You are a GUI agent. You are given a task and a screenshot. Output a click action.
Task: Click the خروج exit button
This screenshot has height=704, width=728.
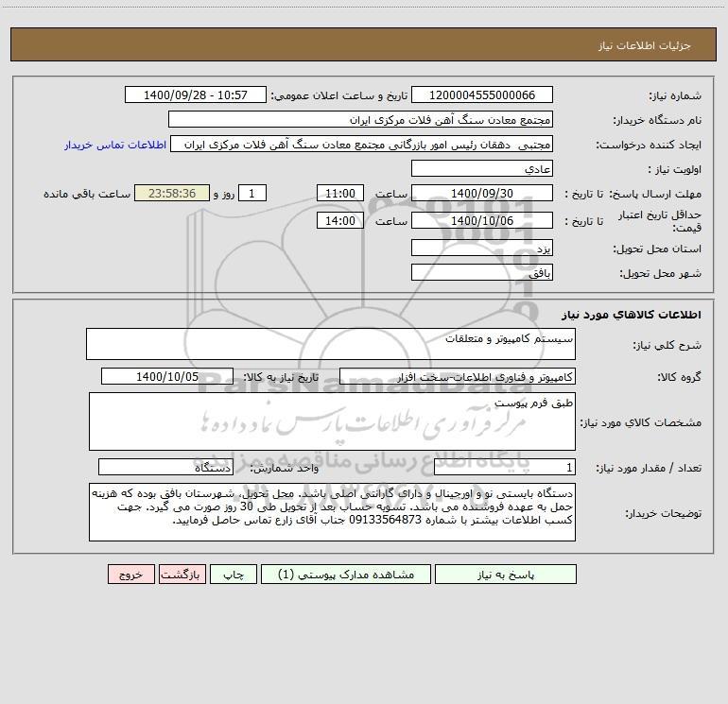130,575
